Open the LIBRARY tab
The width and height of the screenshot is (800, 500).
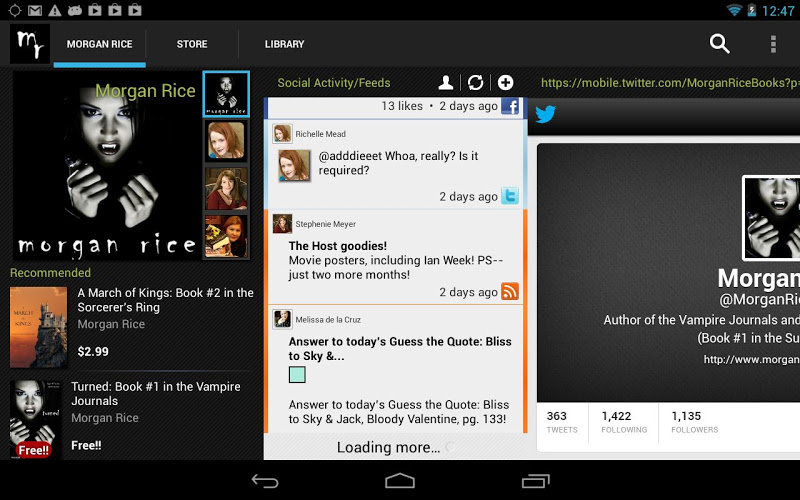pyautogui.click(x=284, y=44)
